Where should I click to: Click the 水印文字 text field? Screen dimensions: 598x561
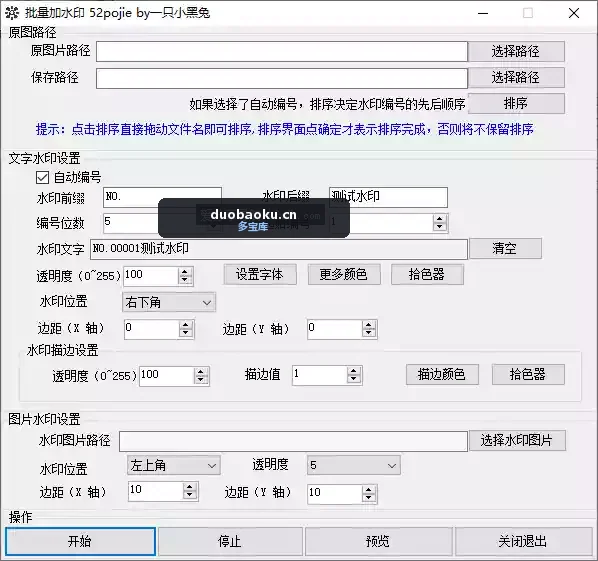[279, 249]
